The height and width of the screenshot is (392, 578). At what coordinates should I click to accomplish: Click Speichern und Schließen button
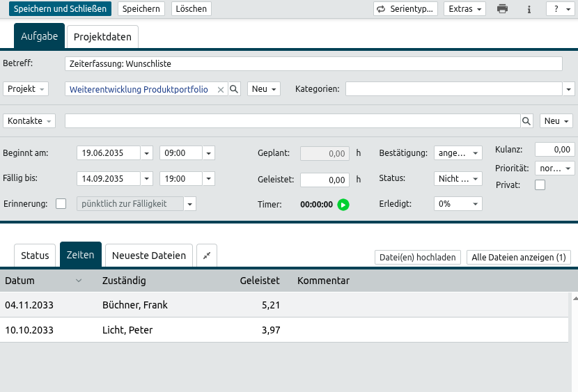[61, 9]
